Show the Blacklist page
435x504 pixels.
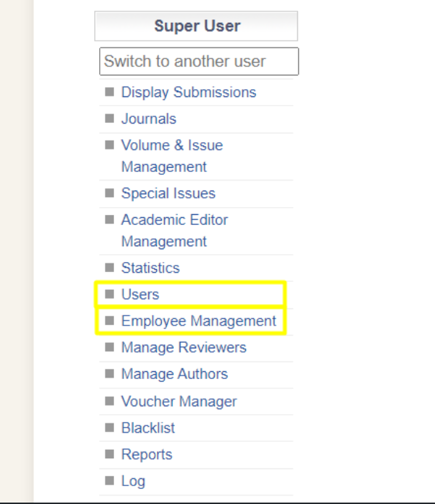click(x=148, y=428)
